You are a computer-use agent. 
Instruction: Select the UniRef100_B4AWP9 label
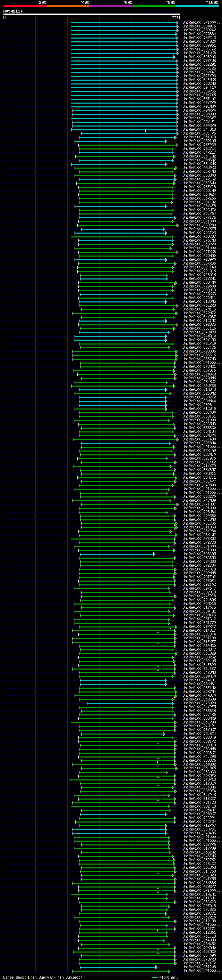click(199, 332)
